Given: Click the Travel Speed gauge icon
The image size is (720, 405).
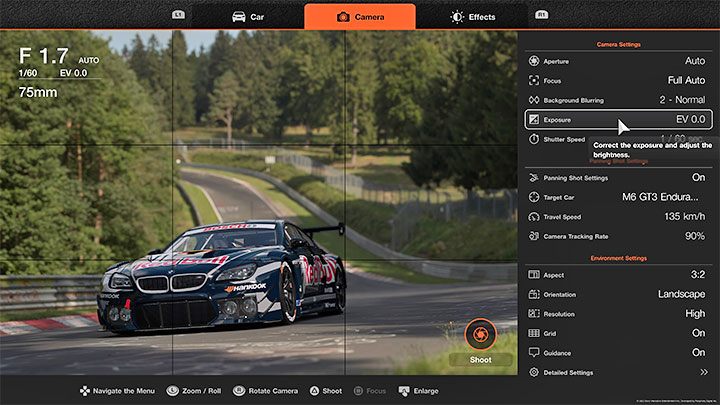Looking at the screenshot, I should tap(534, 216).
